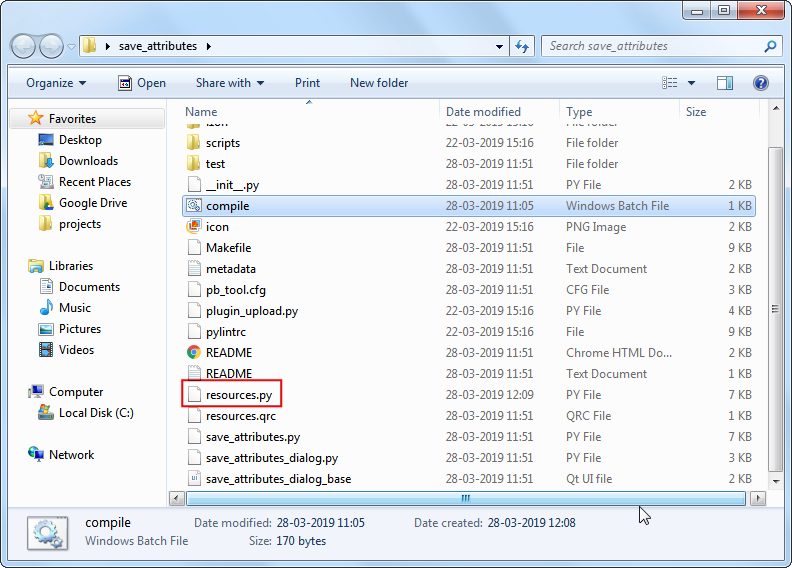
Task: Toggle the preview pane button
Action: pyautogui.click(x=725, y=83)
